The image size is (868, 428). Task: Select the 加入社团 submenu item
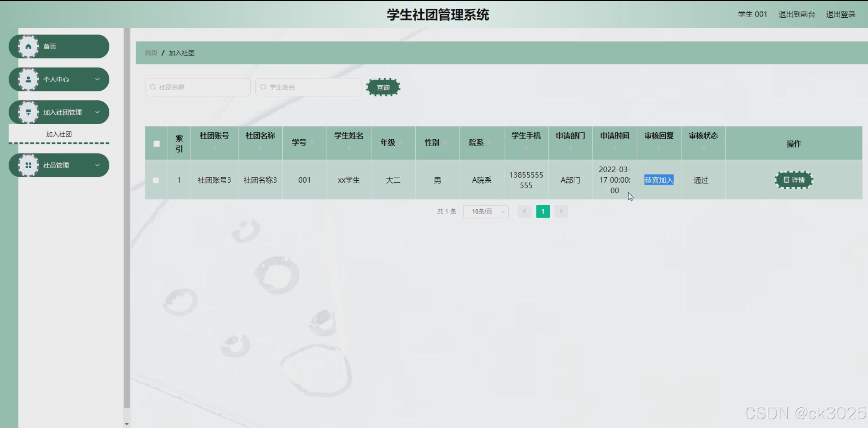tap(59, 134)
